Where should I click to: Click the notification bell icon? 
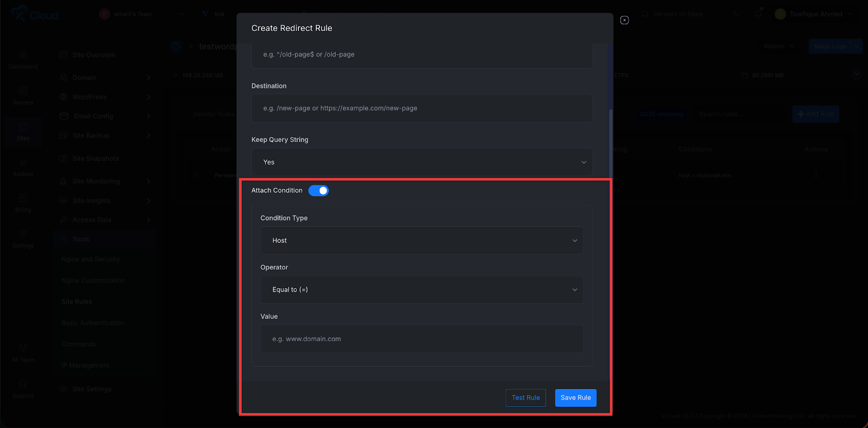[757, 14]
